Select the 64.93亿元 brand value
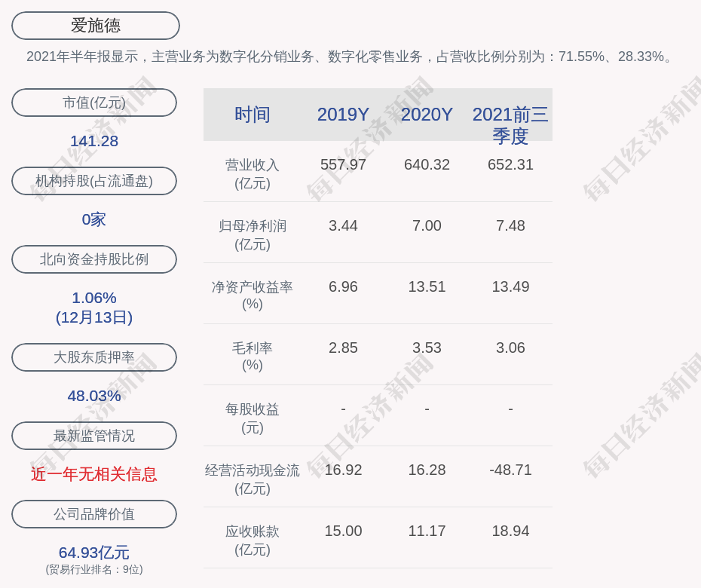The image size is (701, 588). 94,553
